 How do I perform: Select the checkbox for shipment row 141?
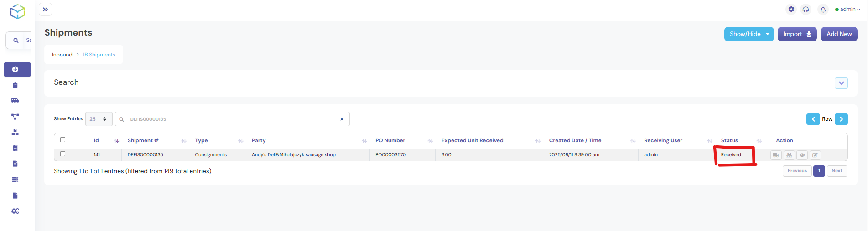pos(63,154)
